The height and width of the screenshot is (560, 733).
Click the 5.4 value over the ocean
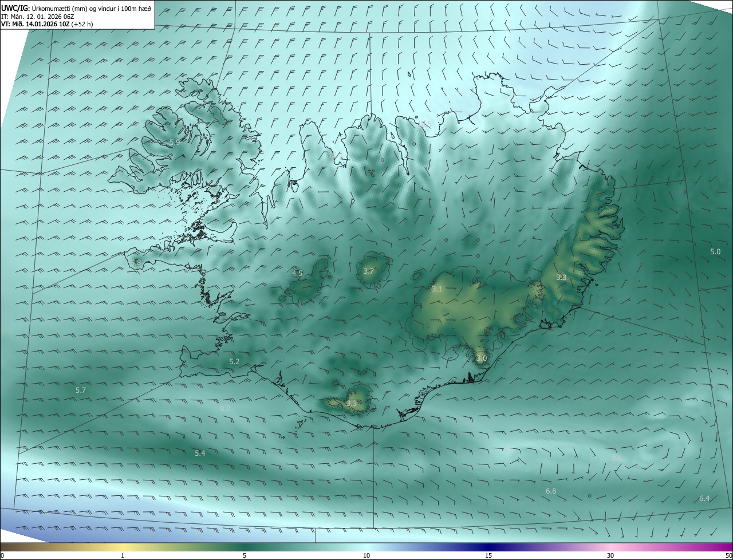coord(200,453)
